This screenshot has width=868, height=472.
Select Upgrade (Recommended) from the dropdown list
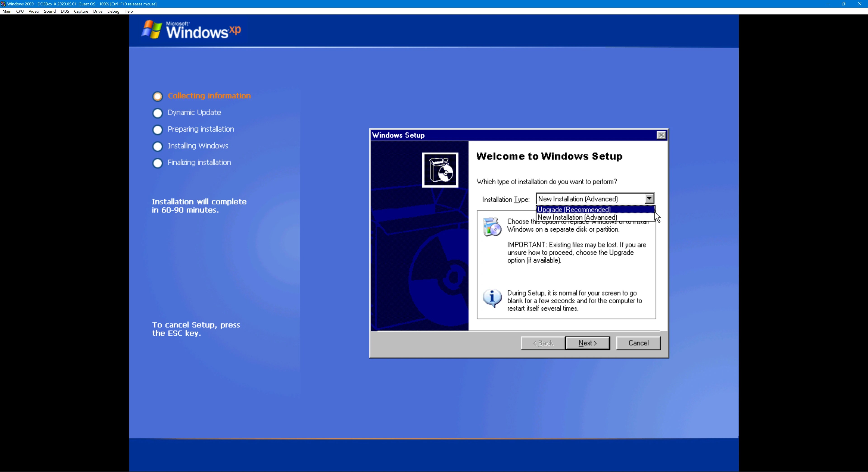(x=574, y=209)
